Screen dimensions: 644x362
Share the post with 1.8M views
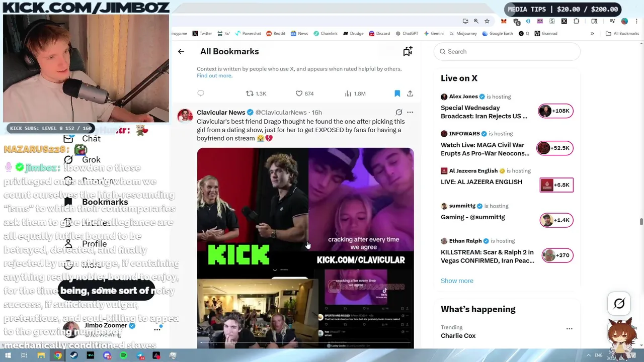coord(410,94)
